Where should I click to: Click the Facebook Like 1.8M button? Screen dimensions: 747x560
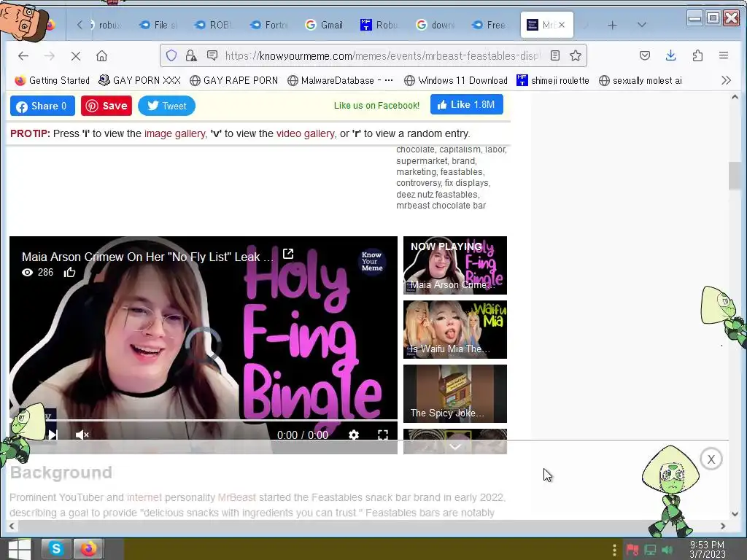pos(466,104)
